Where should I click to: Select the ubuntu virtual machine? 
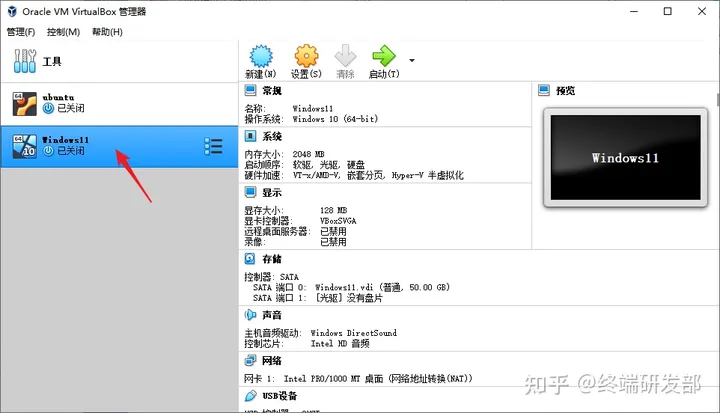pos(119,104)
